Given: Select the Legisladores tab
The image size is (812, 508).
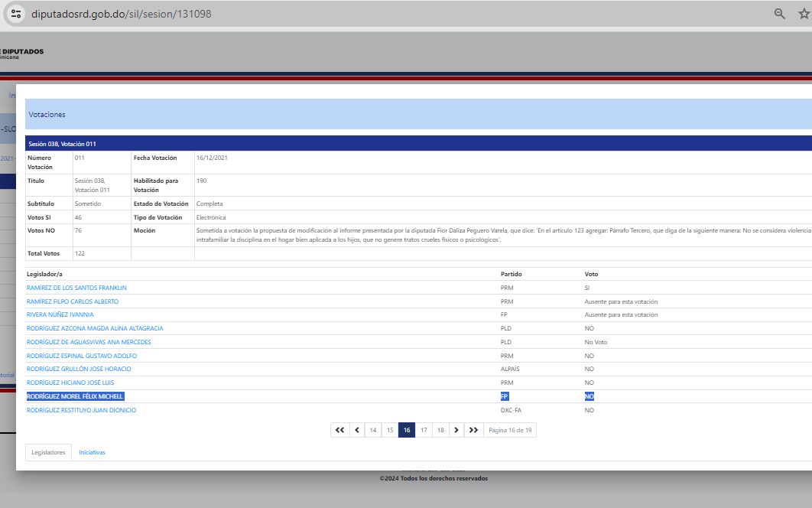Looking at the screenshot, I should [x=48, y=452].
